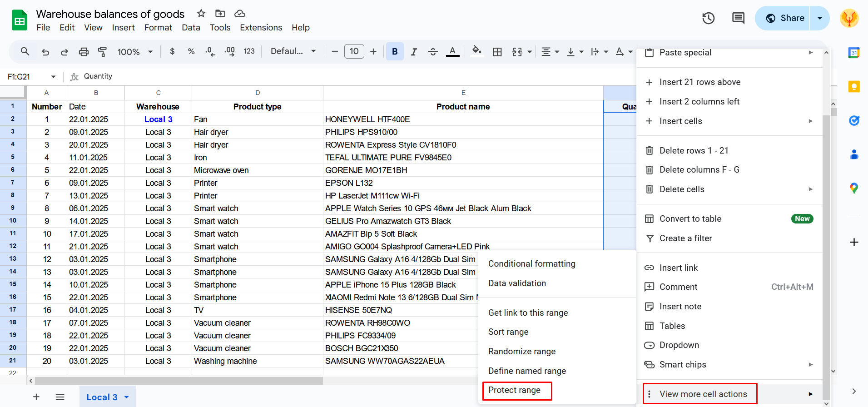Open the Format menu

click(158, 28)
